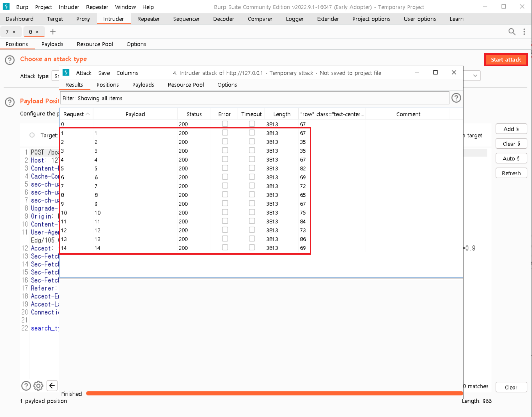Image resolution: width=532 pixels, height=417 pixels.
Task: Open the bottom-left help question icon
Action: pos(26,386)
